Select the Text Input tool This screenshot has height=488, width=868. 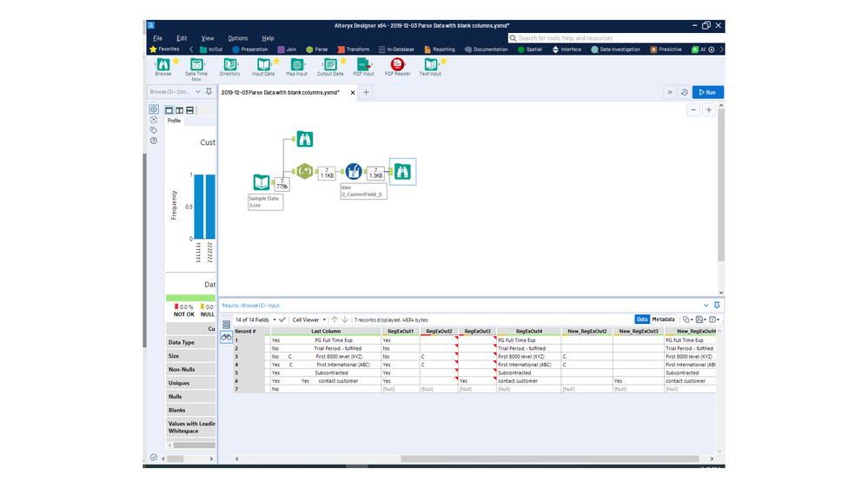point(431,66)
